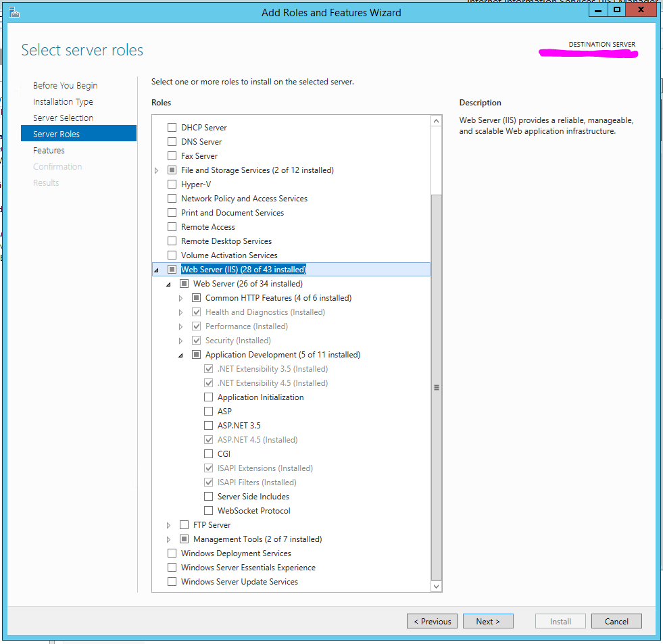
Task: Close the wizard with the red X
Action: click(x=641, y=10)
